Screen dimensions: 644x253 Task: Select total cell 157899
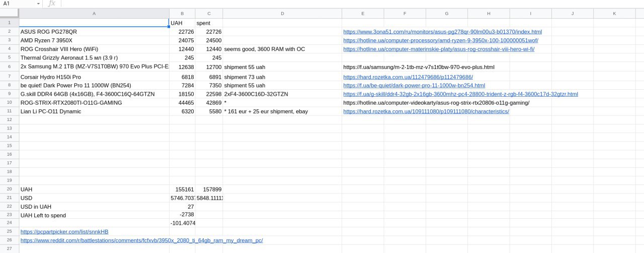click(x=209, y=189)
